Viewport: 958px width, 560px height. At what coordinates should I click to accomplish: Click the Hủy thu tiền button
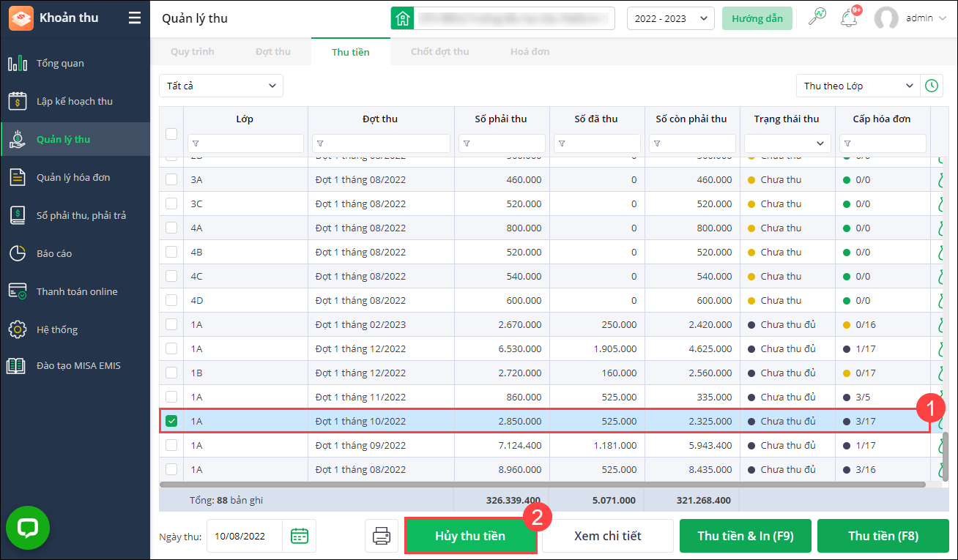[470, 536]
